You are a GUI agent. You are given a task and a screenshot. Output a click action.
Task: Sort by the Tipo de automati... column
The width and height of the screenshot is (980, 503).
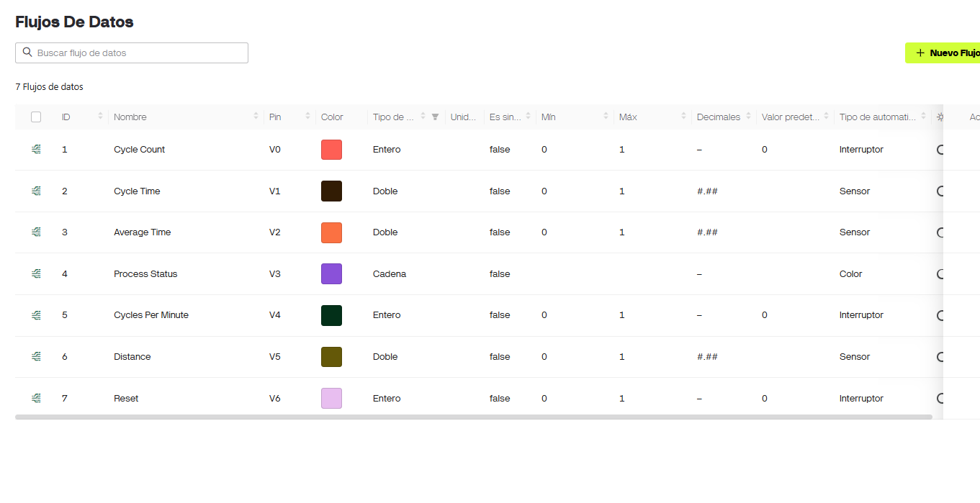[x=923, y=117]
